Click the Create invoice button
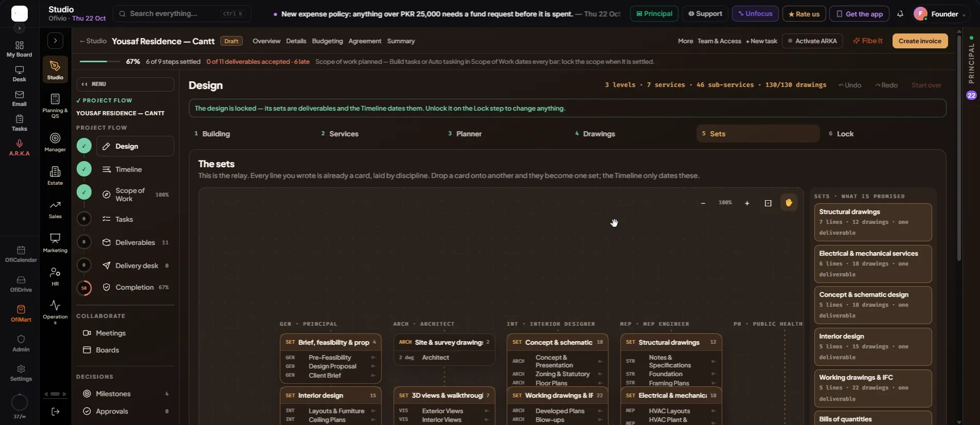This screenshot has width=980, height=425. point(920,41)
